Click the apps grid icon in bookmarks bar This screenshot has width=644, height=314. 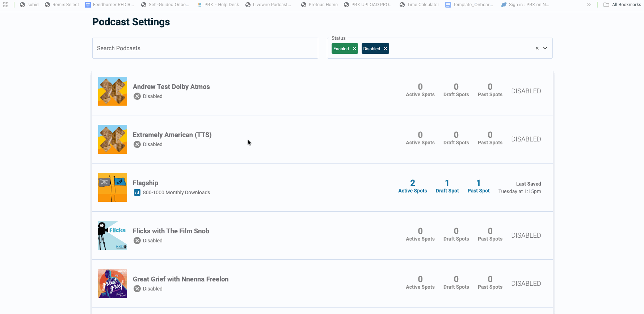click(6, 5)
